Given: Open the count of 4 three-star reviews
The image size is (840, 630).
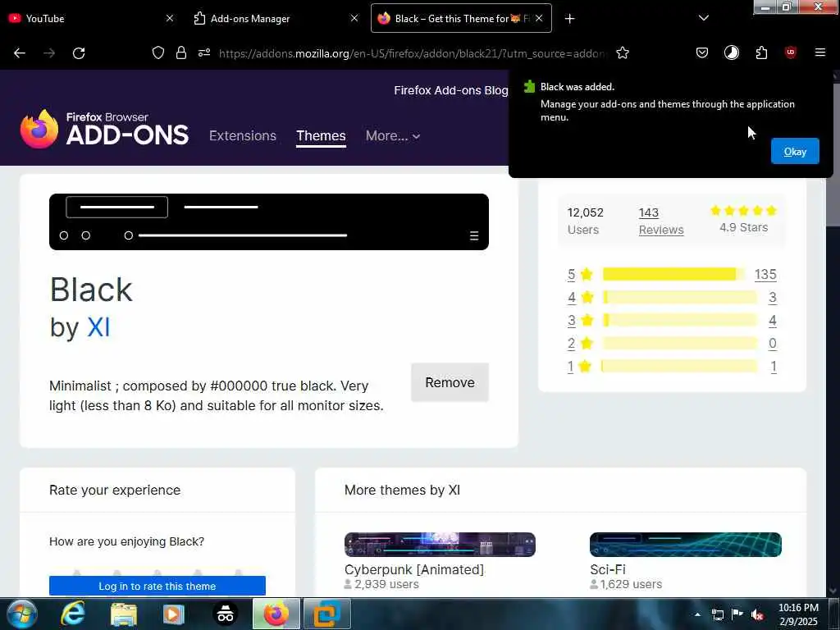Looking at the screenshot, I should [772, 321].
